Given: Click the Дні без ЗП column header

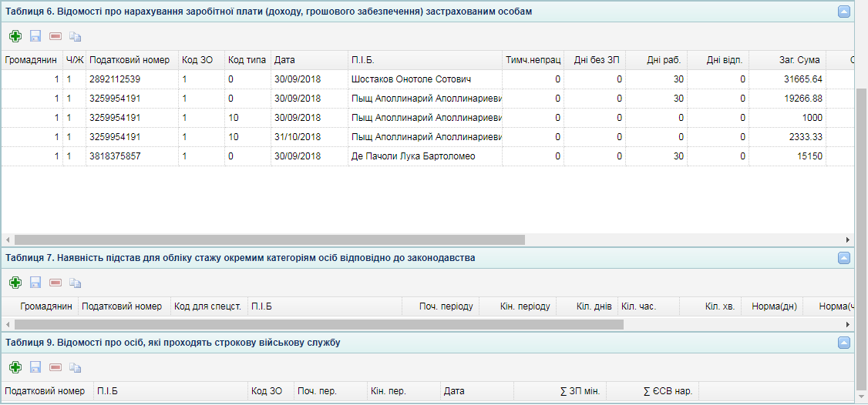Looking at the screenshot, I should [x=594, y=60].
